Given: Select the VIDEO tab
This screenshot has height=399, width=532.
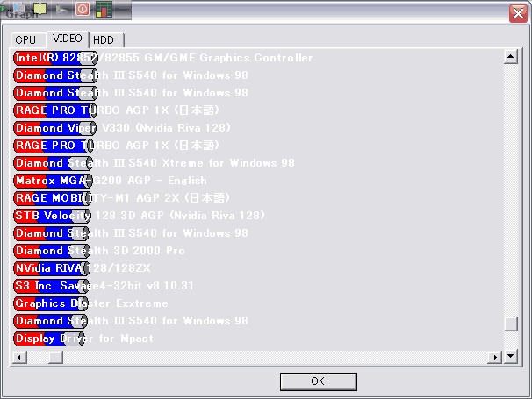Looking at the screenshot, I should 68,39.
